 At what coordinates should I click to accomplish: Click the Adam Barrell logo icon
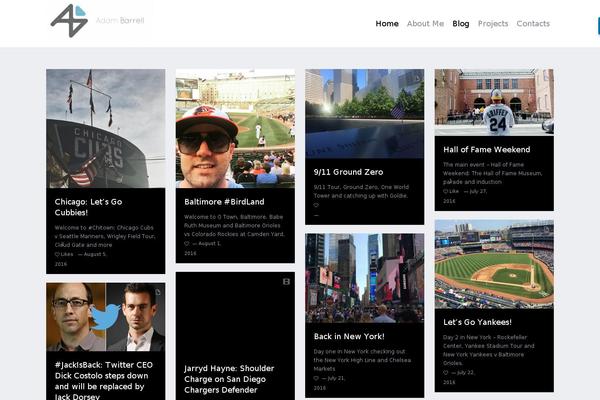69,21
